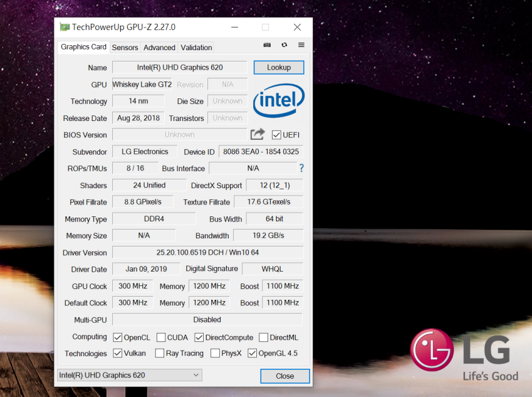The height and width of the screenshot is (397, 532).
Task: Click the Multi-GPU value Disabled
Action: pos(207,320)
